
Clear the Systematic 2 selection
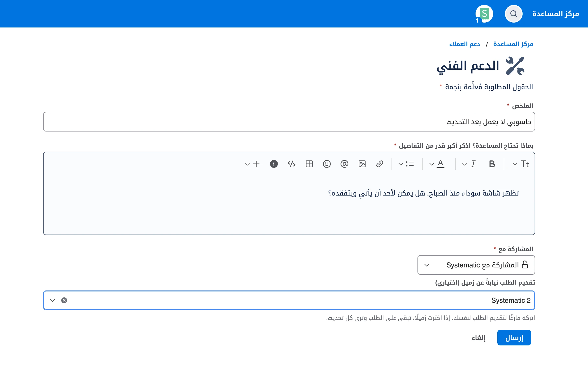(x=64, y=300)
